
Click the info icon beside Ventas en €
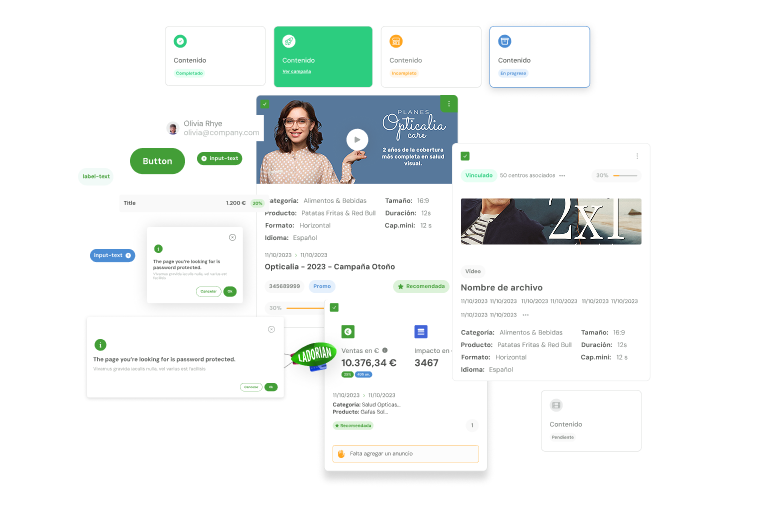(385, 350)
